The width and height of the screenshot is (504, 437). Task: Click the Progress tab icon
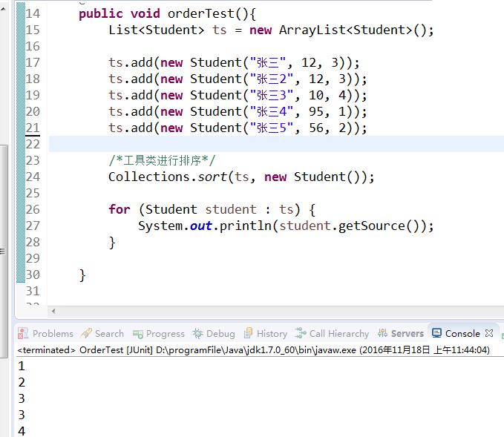coord(138,334)
